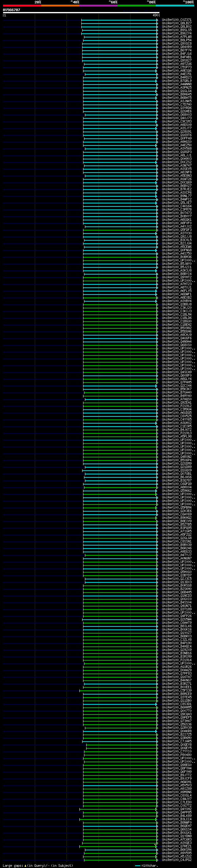197x868 pixels.
Task: Click alignment bar of UniRef100_Q40J73
Action: [x=120, y=118]
